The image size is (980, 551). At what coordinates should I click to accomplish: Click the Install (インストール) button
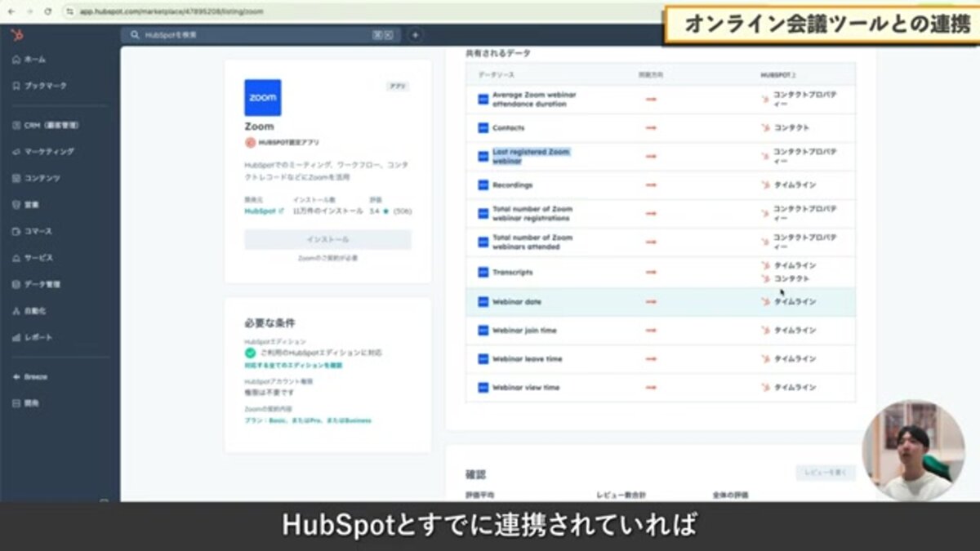[327, 239]
